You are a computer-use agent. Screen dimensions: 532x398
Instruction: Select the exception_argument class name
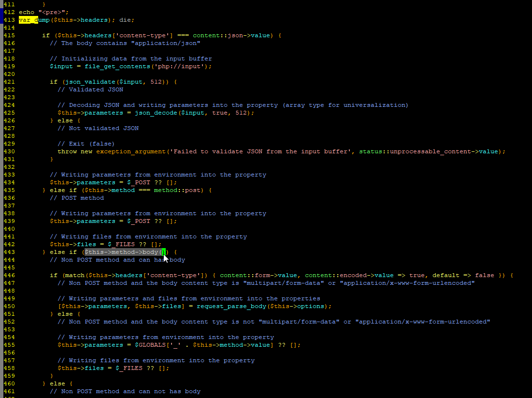click(x=130, y=151)
